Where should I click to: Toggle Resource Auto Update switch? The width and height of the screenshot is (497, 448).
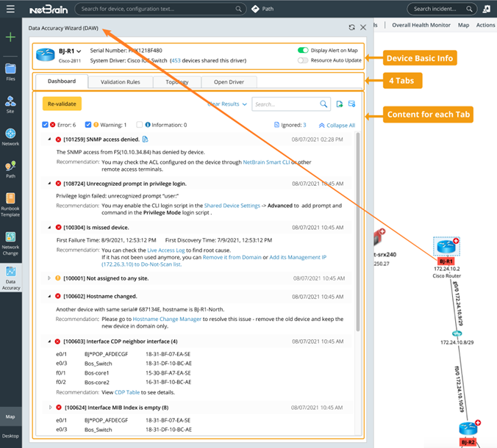tap(303, 60)
